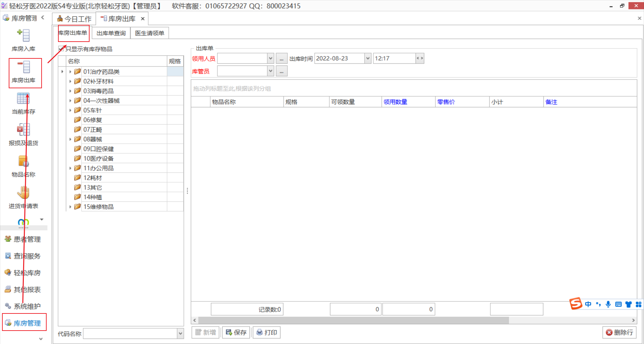The height and width of the screenshot is (344, 644).
Task: Toggle 只显示有库存物品 checkbox
Action: (61, 49)
